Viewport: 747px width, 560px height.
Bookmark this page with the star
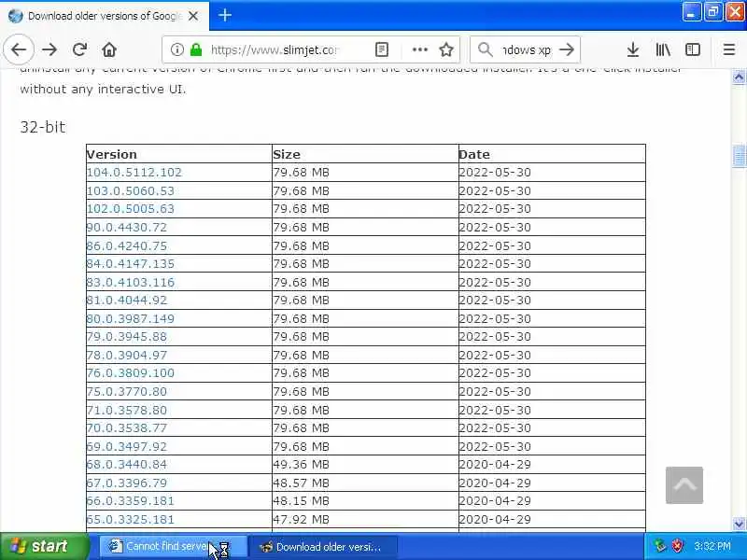click(x=446, y=49)
